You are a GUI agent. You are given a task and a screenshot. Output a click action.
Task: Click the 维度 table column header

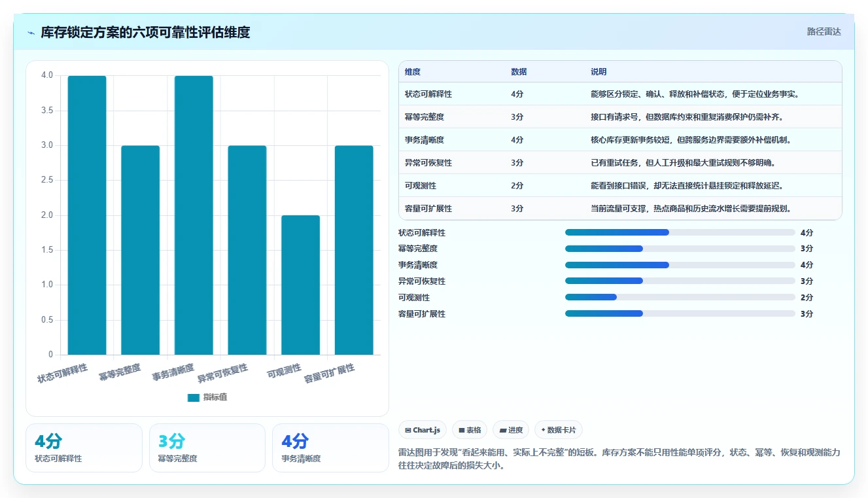413,72
